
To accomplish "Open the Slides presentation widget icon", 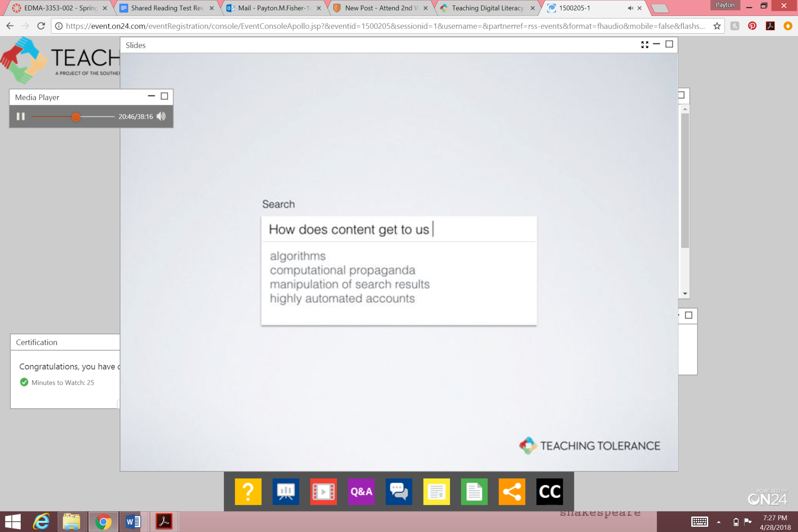I will 286,491.
